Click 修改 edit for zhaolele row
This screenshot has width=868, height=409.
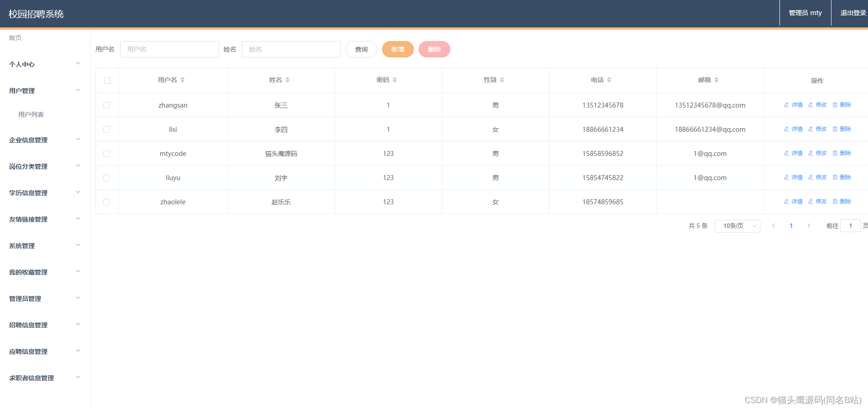point(817,202)
